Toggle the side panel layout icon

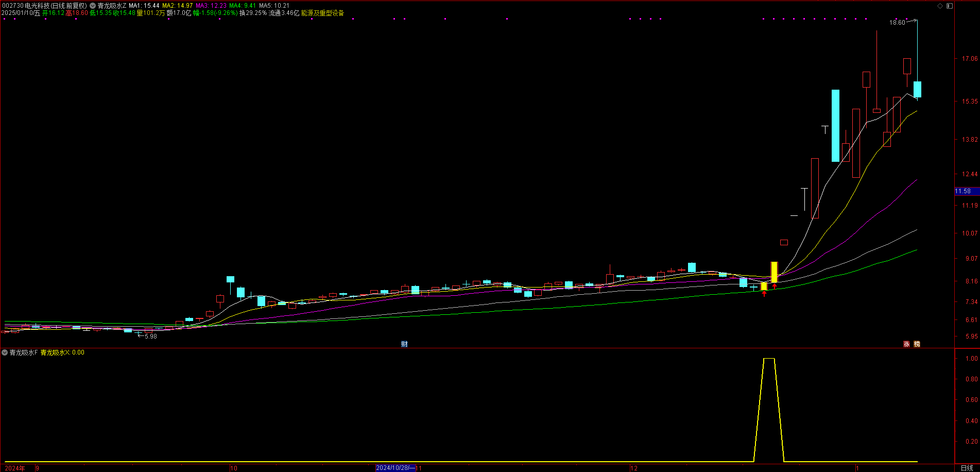[x=950, y=6]
